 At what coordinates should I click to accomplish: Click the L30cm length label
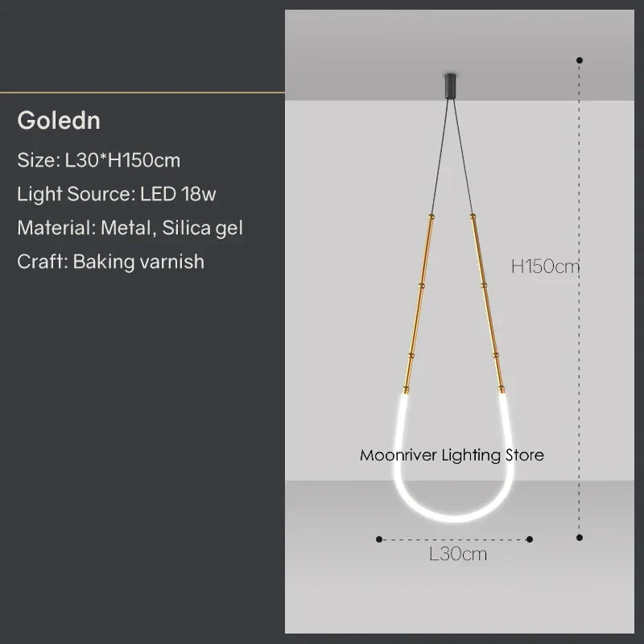pos(457,554)
